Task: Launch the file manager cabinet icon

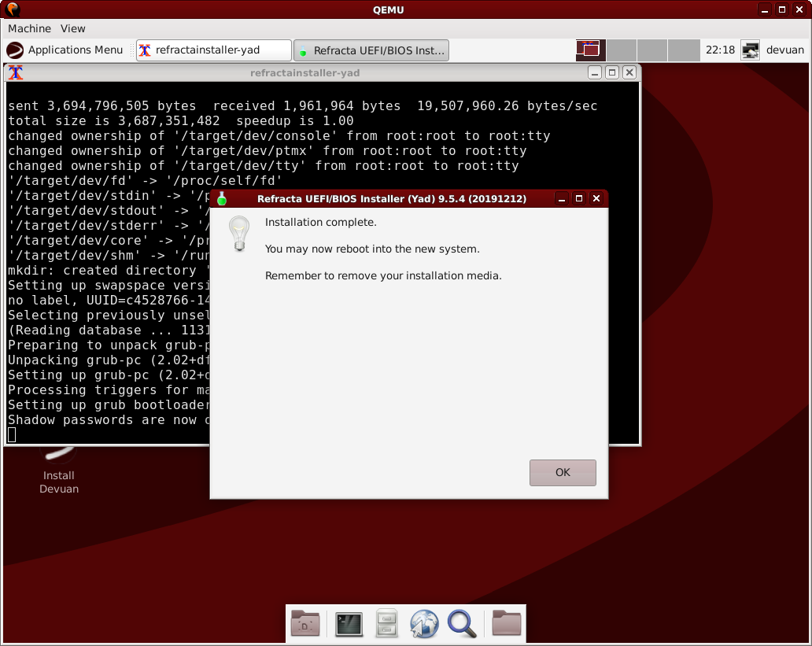Action: coord(386,624)
